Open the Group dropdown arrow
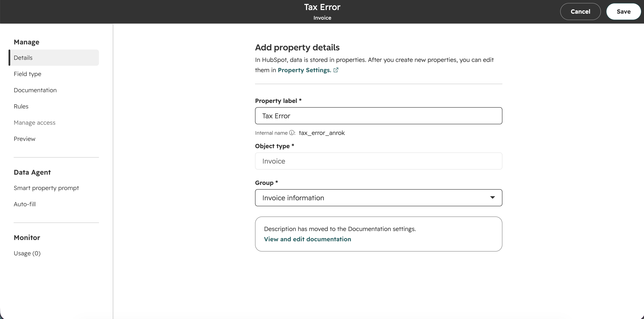Viewport: 644px width, 319px height. [492, 198]
